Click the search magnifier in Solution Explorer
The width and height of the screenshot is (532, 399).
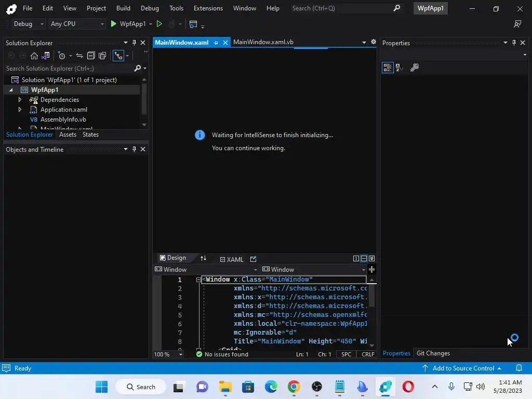coord(137,68)
